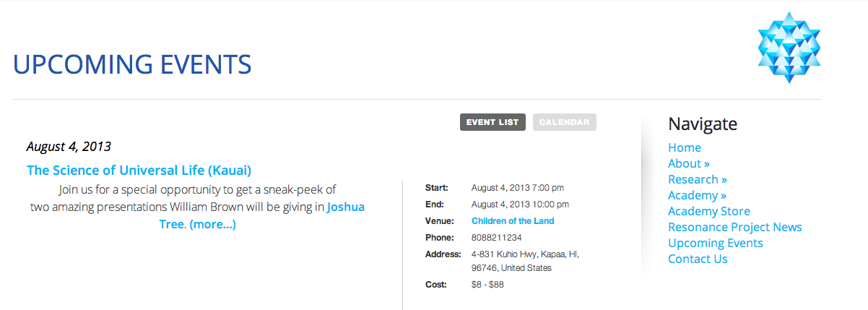Viewport: 868px width, 310px height.
Task: Click the event phone number 8088211234
Action: click(497, 238)
